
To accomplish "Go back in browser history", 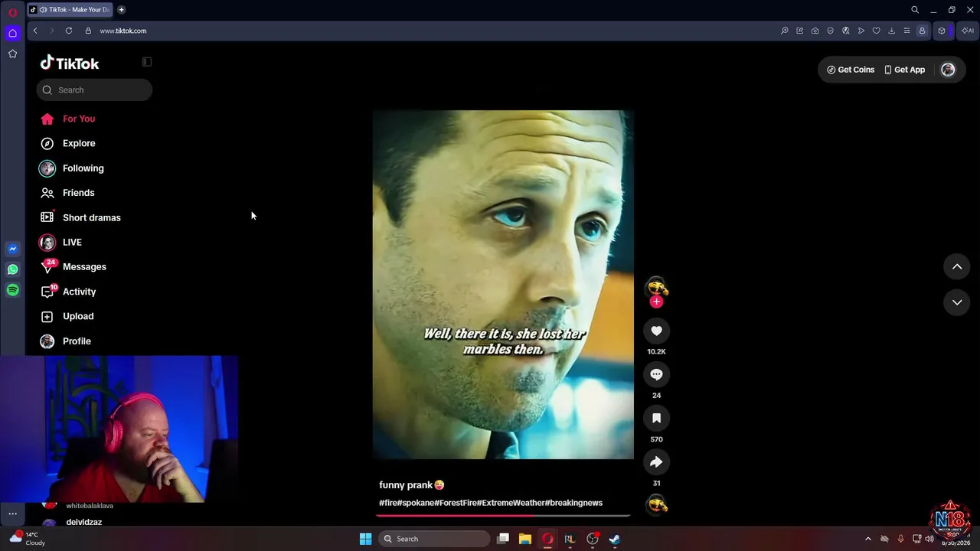I will coord(35,31).
